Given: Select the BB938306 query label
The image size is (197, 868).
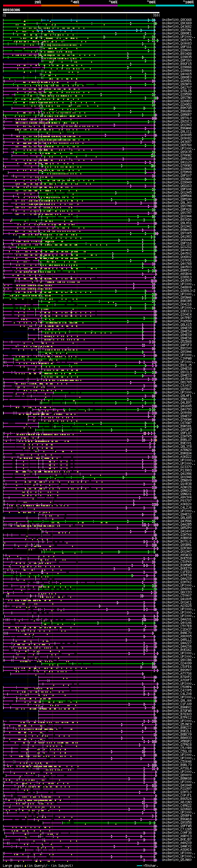Looking at the screenshot, I should [x=11, y=10].
